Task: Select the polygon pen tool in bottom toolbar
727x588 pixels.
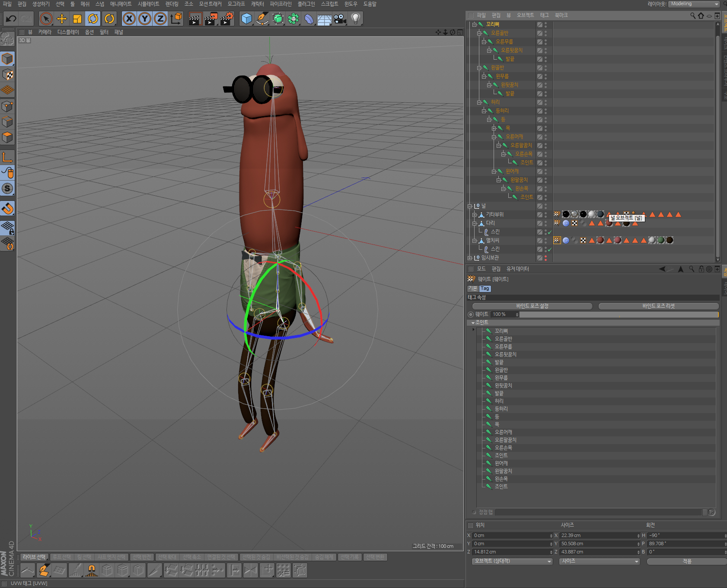Action: pos(44,570)
